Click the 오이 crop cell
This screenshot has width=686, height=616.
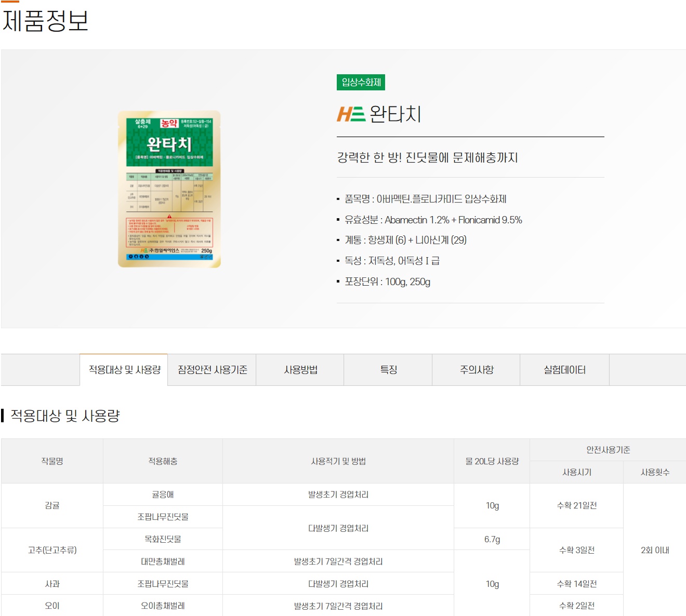pos(52,606)
